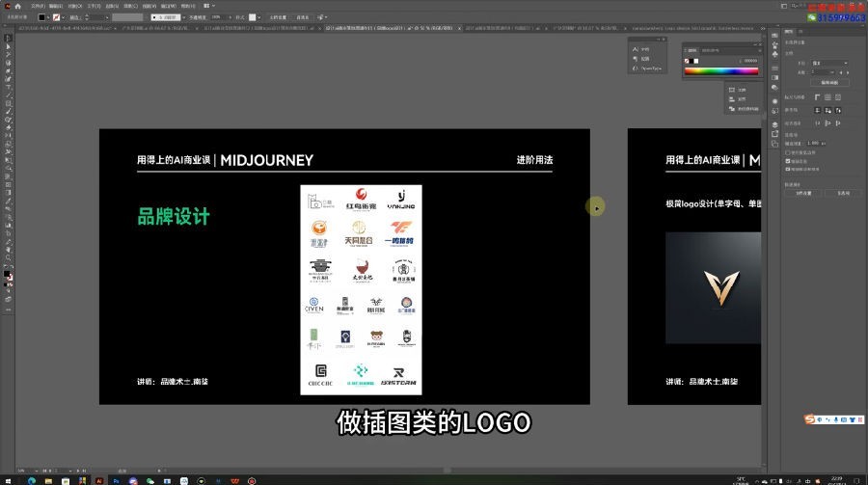868x485 pixels.
Task: Toggle show grid in 标尺与网格 row
Action: click(x=827, y=97)
